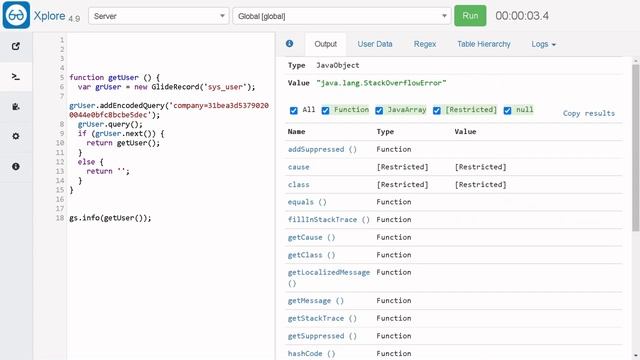The image size is (640, 360).
Task: Open the external link sidebar icon
Action: [x=16, y=46]
